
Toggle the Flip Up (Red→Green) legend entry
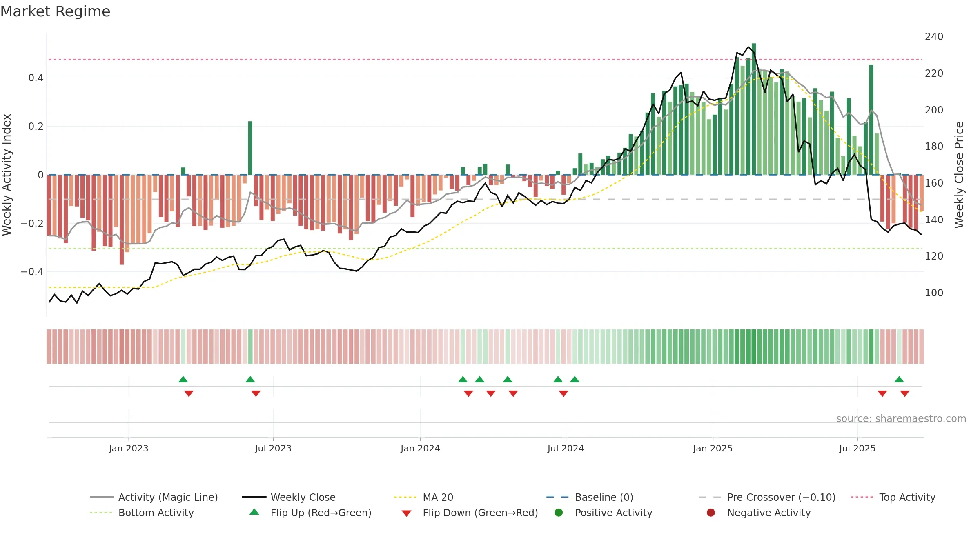(x=310, y=513)
